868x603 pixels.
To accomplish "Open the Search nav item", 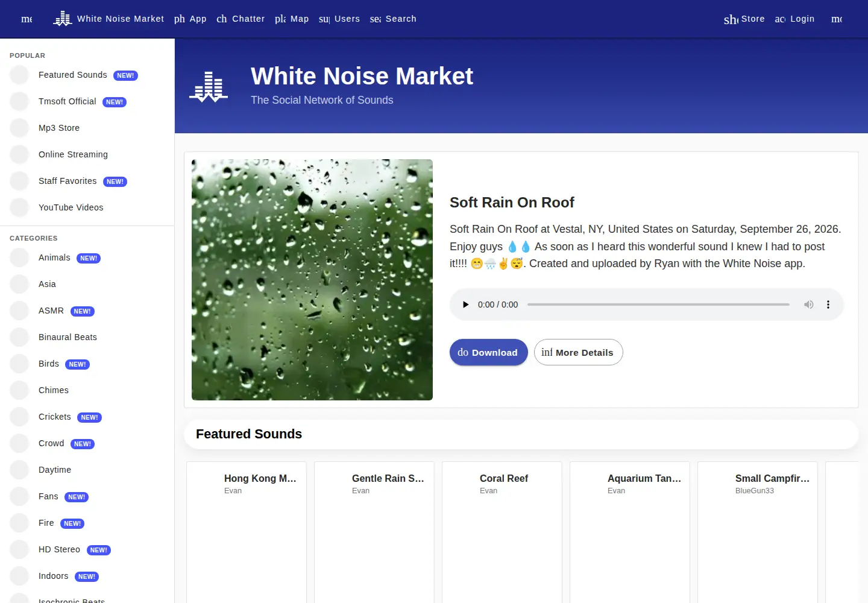I will 393,19.
